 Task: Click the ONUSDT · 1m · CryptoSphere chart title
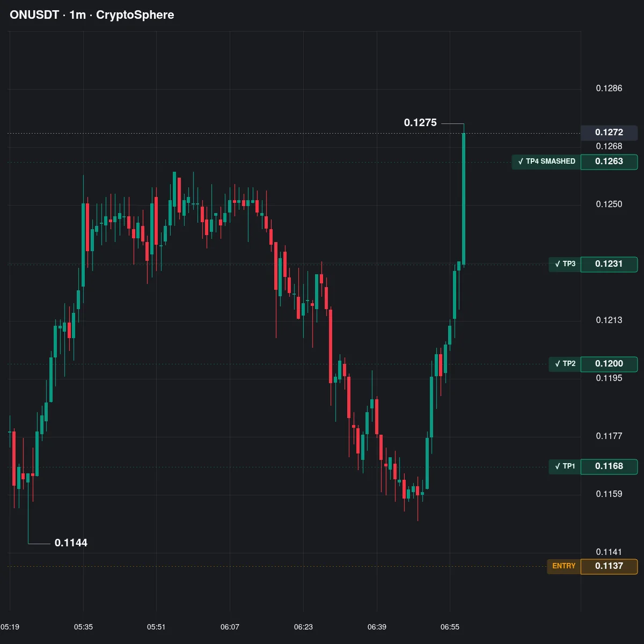click(x=92, y=15)
